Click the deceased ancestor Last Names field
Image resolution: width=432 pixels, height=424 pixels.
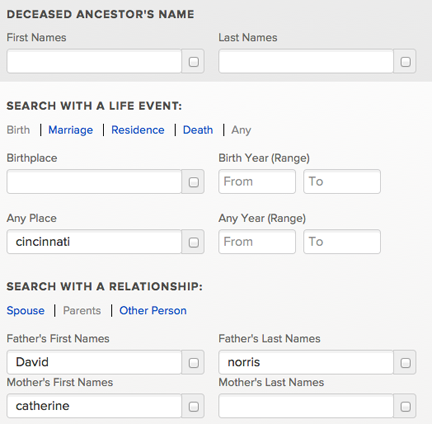(x=306, y=61)
